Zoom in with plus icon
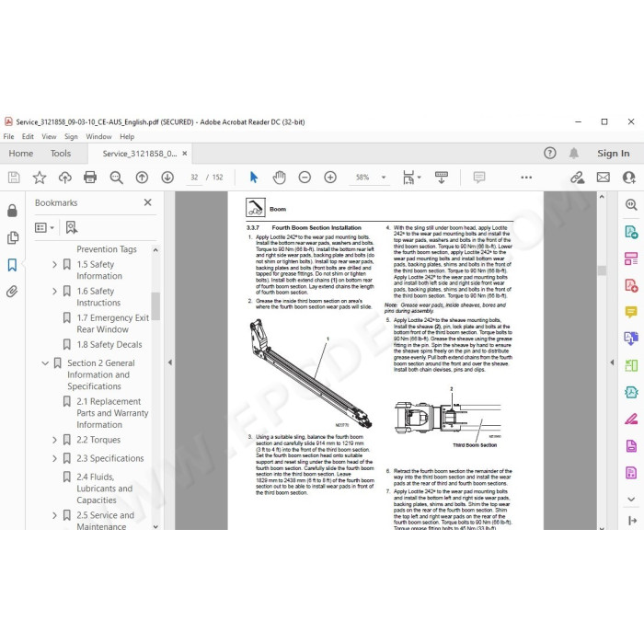Viewport: 644px width, 644px height. (x=330, y=178)
